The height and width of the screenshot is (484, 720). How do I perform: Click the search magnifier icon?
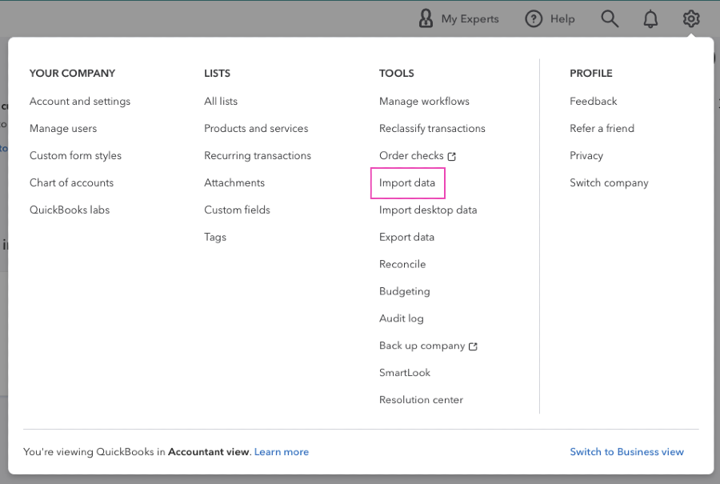coord(610,19)
